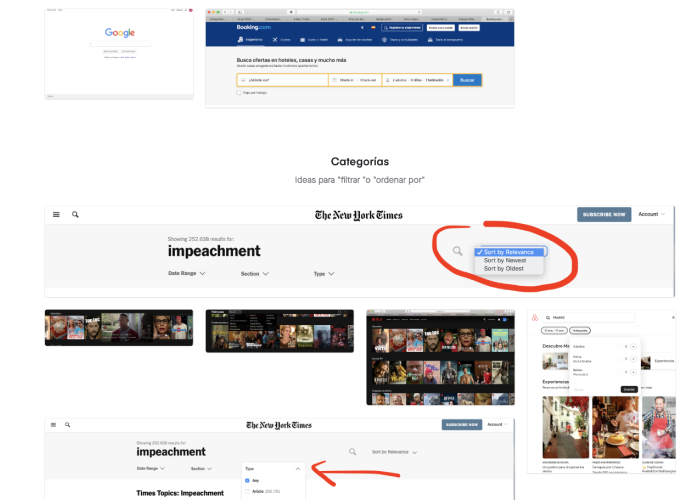
Task: Increase Niños count with plus button
Action: click(633, 359)
